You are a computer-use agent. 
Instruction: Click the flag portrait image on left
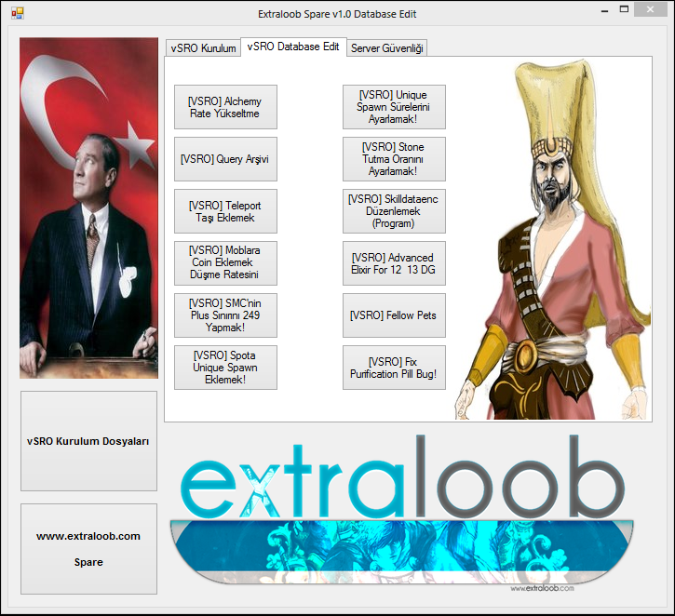pyautogui.click(x=88, y=208)
